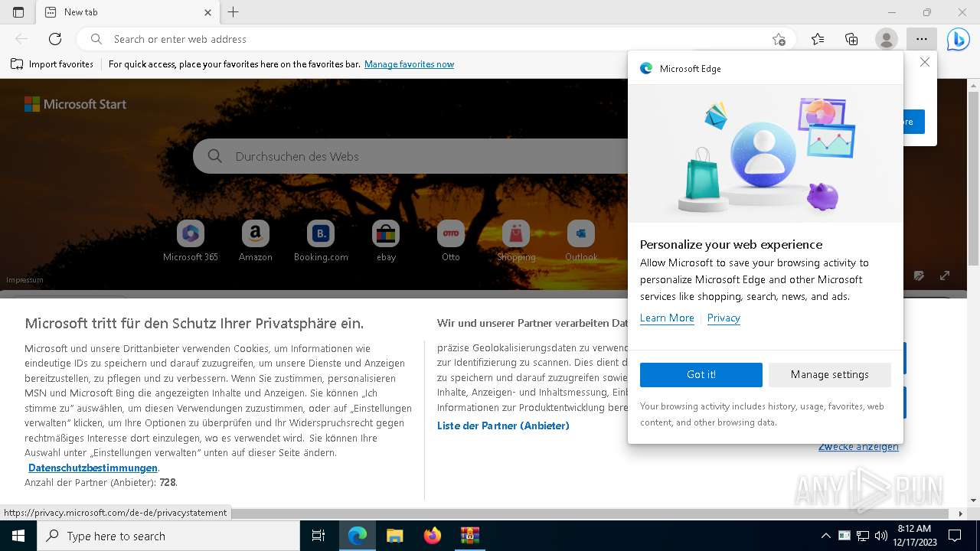Open Firefox from taskbar

432,536
